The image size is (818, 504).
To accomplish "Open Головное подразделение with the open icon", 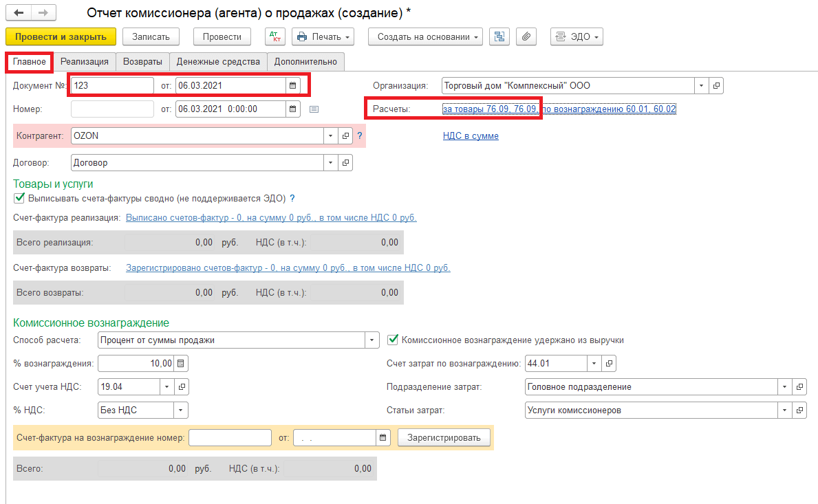I will 799,386.
